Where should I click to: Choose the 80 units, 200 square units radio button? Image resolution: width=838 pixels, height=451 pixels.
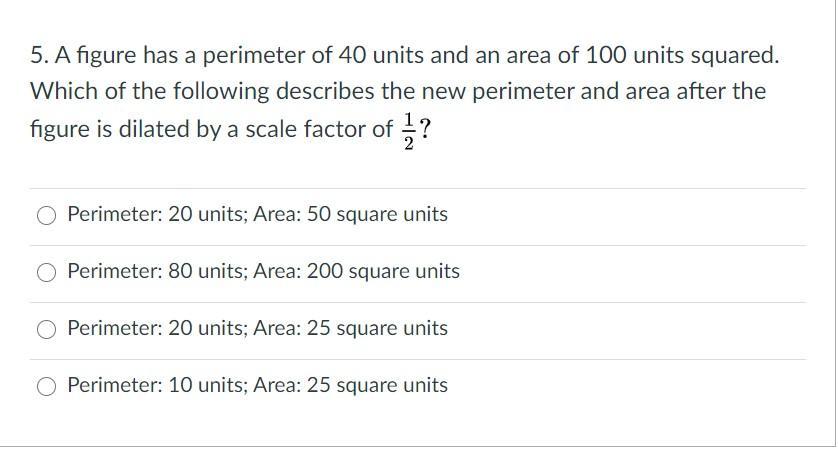click(46, 273)
